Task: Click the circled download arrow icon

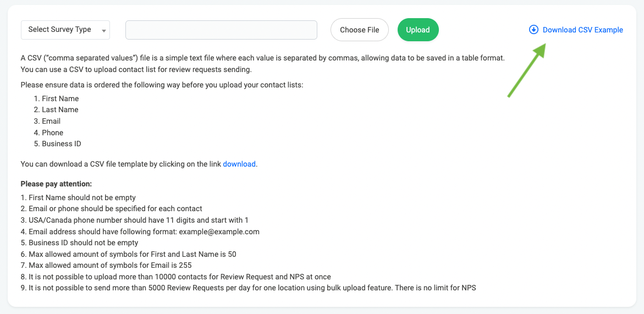Action: pos(533,30)
